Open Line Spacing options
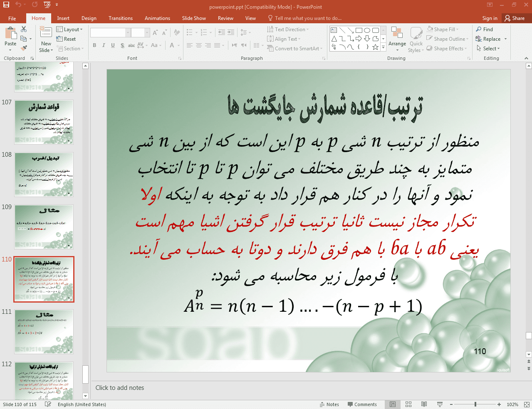 tap(245, 32)
